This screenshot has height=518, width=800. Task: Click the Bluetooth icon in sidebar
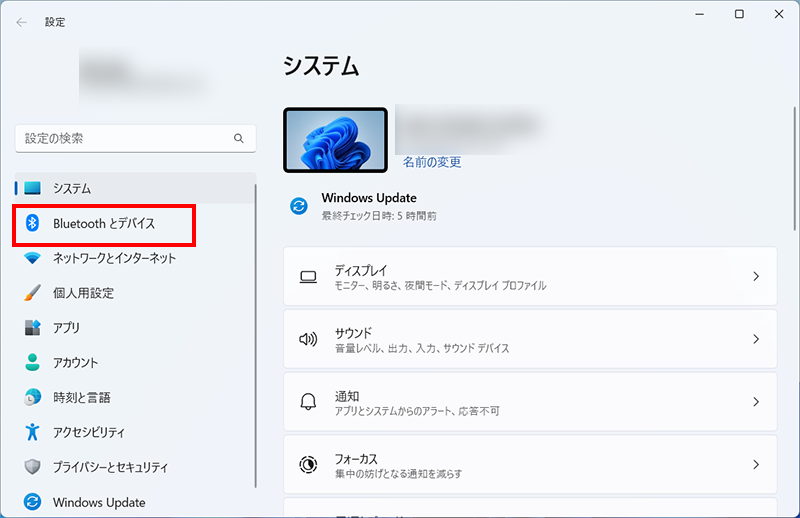pos(33,223)
